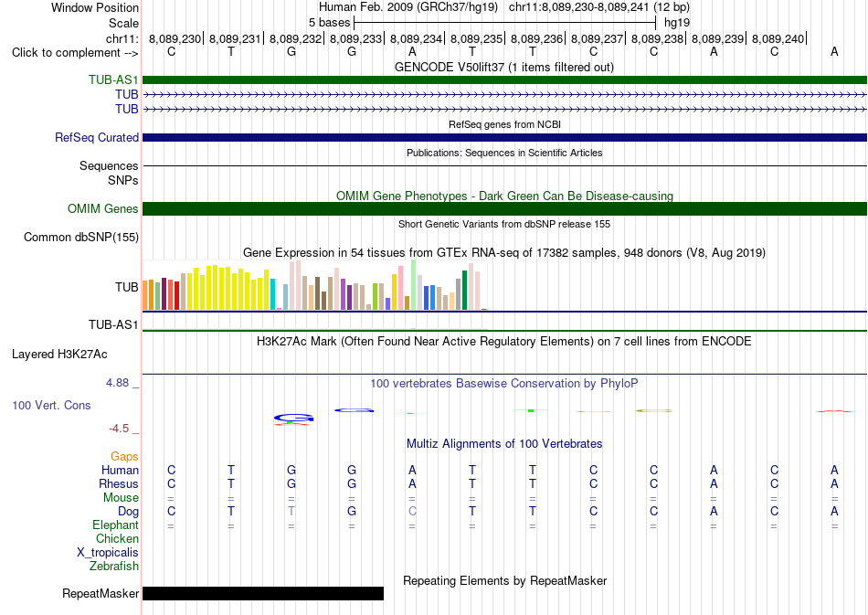Click the RepeatMasker track label

[101, 593]
